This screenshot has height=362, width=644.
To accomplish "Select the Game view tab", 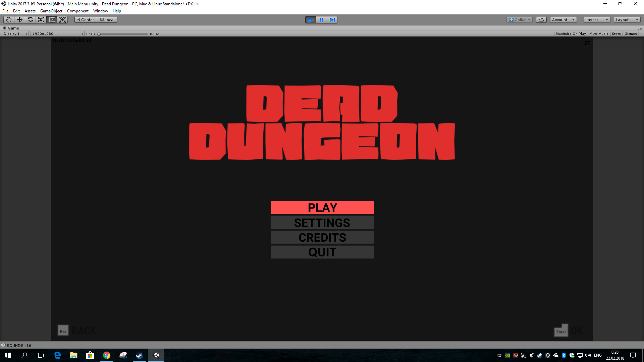I will pos(11,28).
